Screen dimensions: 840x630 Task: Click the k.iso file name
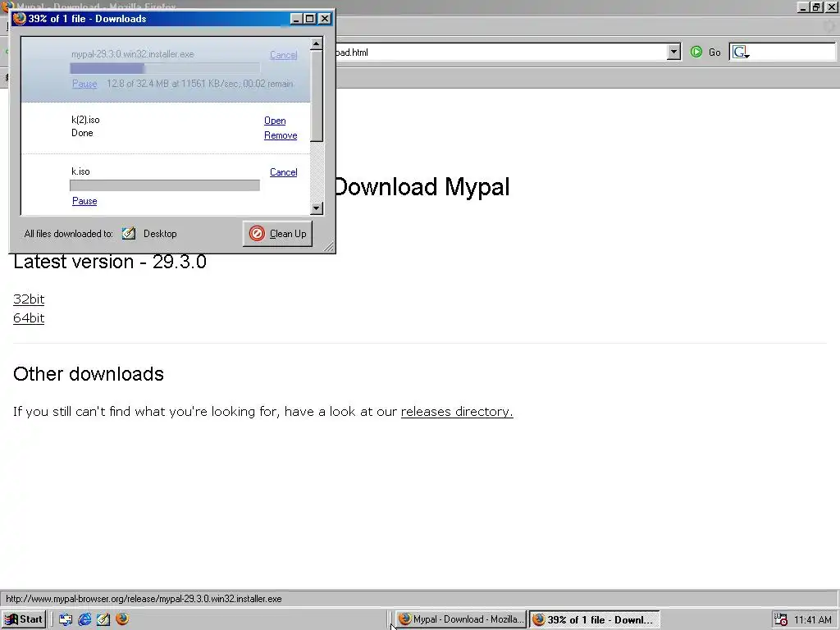80,171
